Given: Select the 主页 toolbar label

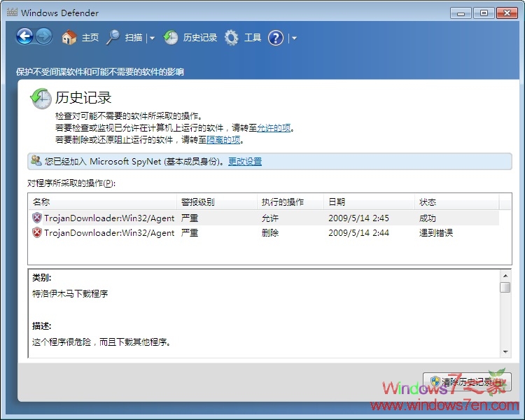Looking at the screenshot, I should [x=90, y=38].
